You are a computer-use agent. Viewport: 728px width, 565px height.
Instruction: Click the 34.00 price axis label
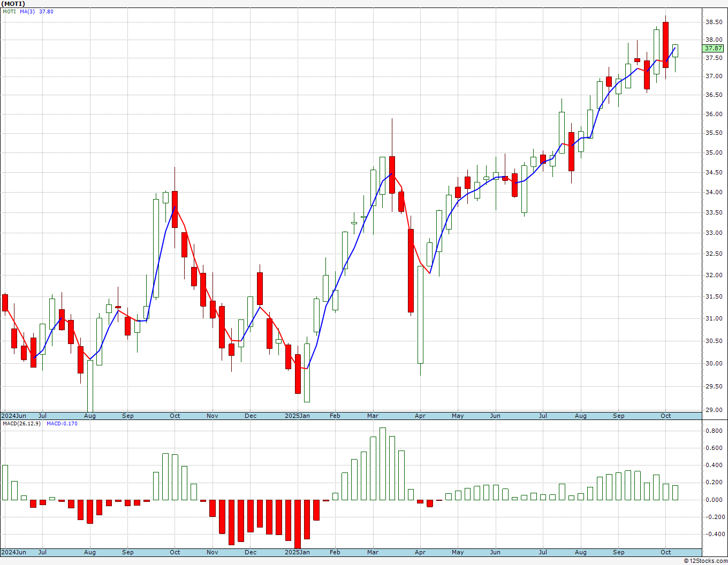[x=714, y=193]
